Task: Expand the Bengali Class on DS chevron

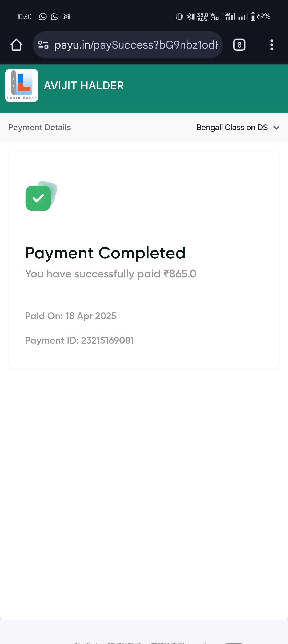Action: (x=277, y=128)
